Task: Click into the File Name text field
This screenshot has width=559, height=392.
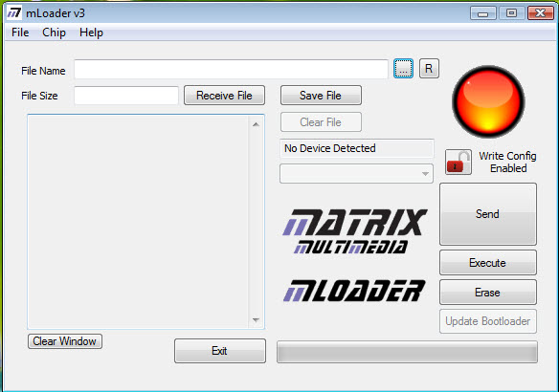Action: (x=231, y=69)
